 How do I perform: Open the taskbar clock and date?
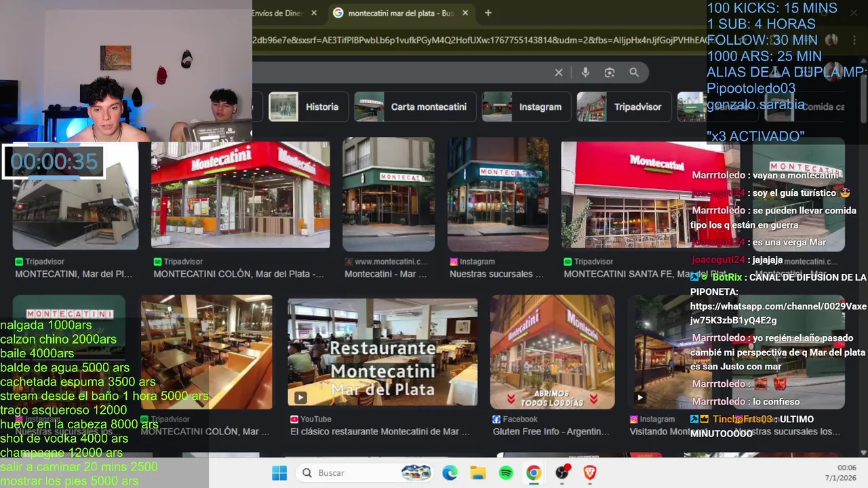tap(842, 473)
